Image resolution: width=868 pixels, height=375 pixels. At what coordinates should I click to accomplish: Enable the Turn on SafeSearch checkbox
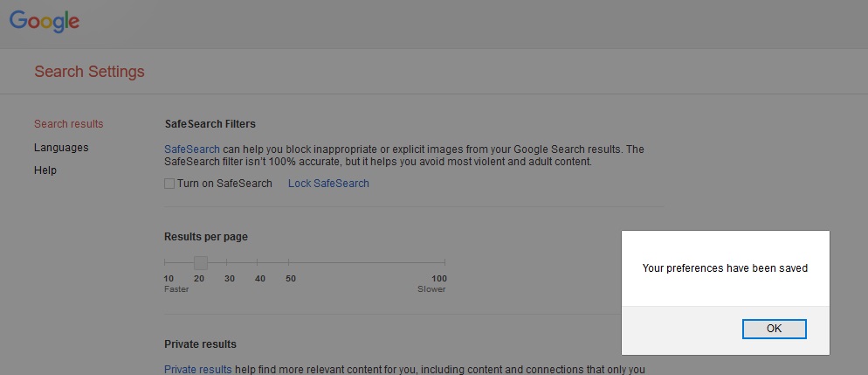[169, 184]
